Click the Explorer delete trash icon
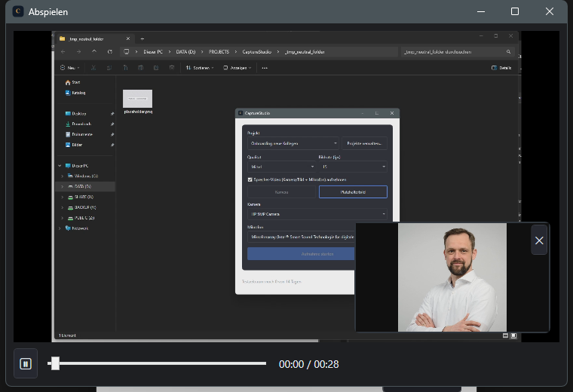 point(172,68)
